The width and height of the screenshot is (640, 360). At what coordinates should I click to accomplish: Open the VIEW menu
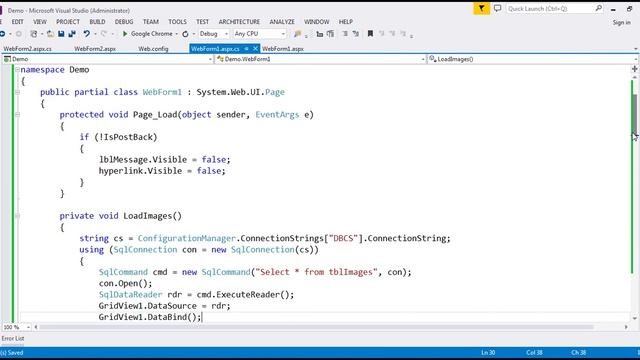(40, 22)
